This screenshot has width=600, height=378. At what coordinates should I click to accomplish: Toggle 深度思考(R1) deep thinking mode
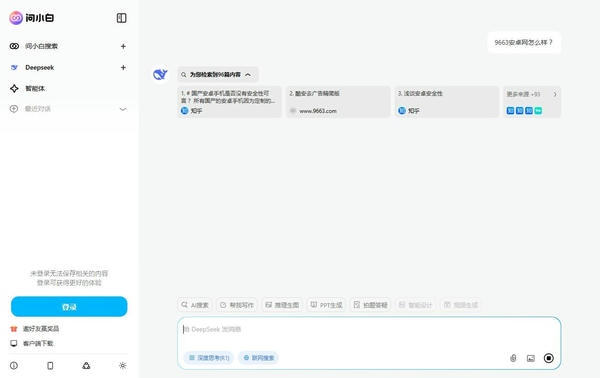pos(209,358)
